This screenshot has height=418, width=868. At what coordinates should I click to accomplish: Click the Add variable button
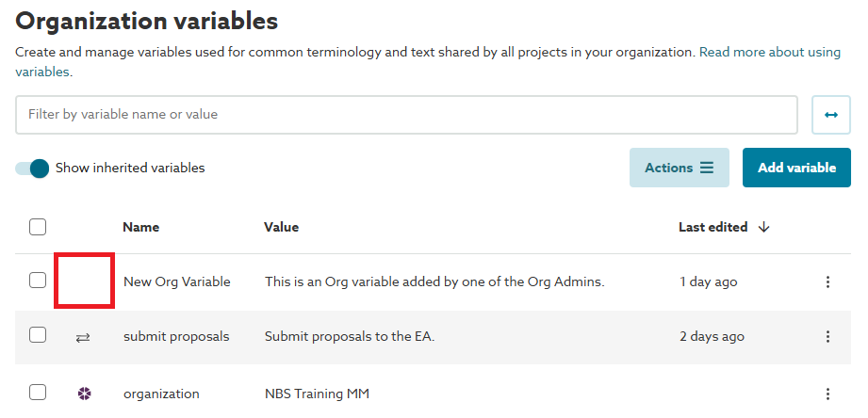(x=796, y=168)
